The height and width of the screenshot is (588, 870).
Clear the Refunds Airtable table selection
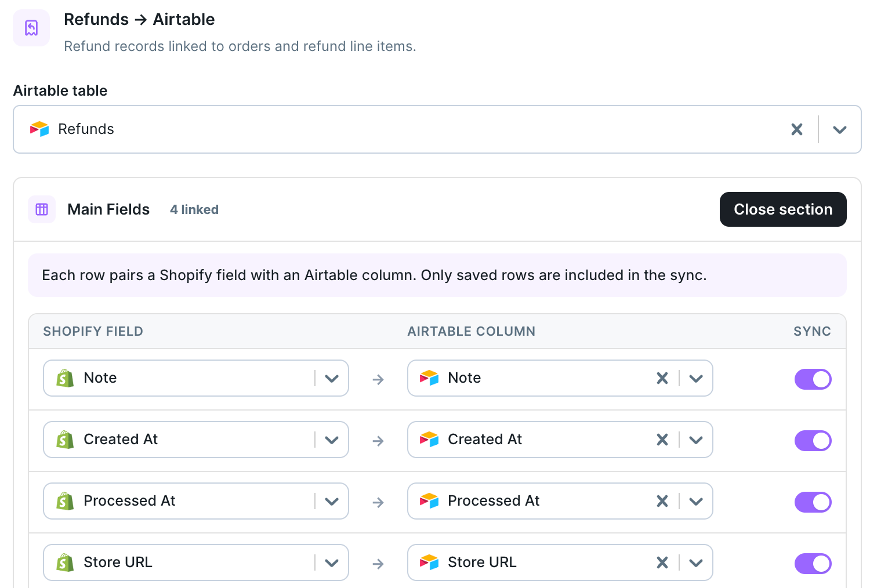[797, 129]
